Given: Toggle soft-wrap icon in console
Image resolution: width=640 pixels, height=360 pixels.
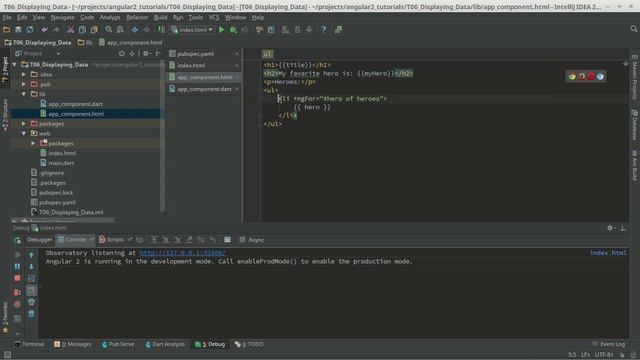Looking at the screenshot, I should click(31, 278).
